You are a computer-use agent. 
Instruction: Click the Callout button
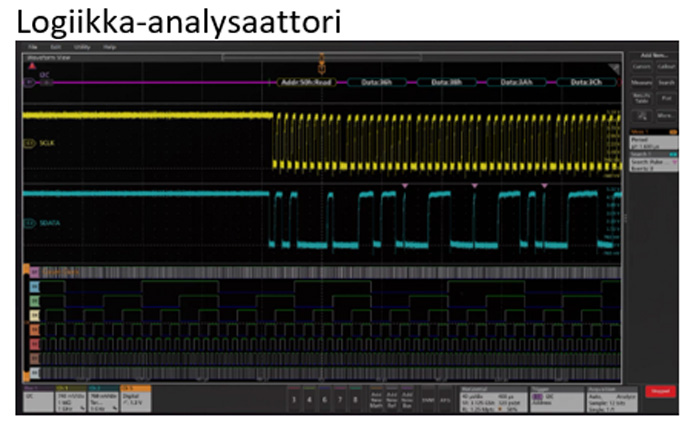coord(665,66)
